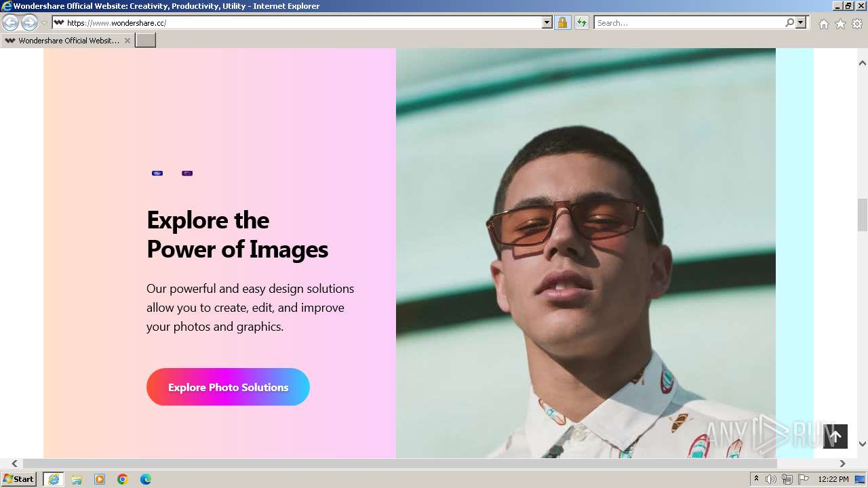Open the Windows Start menu
The width and height of the screenshot is (868, 488).
pos(18,479)
